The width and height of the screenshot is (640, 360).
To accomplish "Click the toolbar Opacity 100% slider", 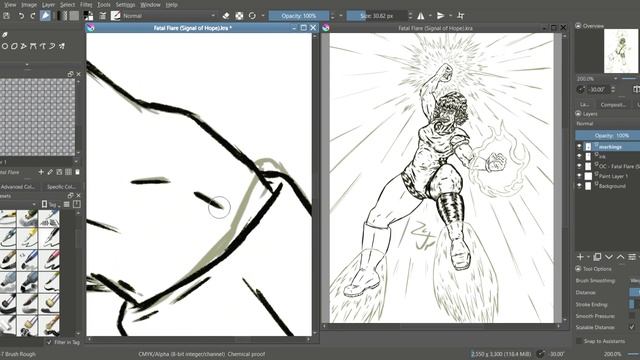I will point(299,16).
